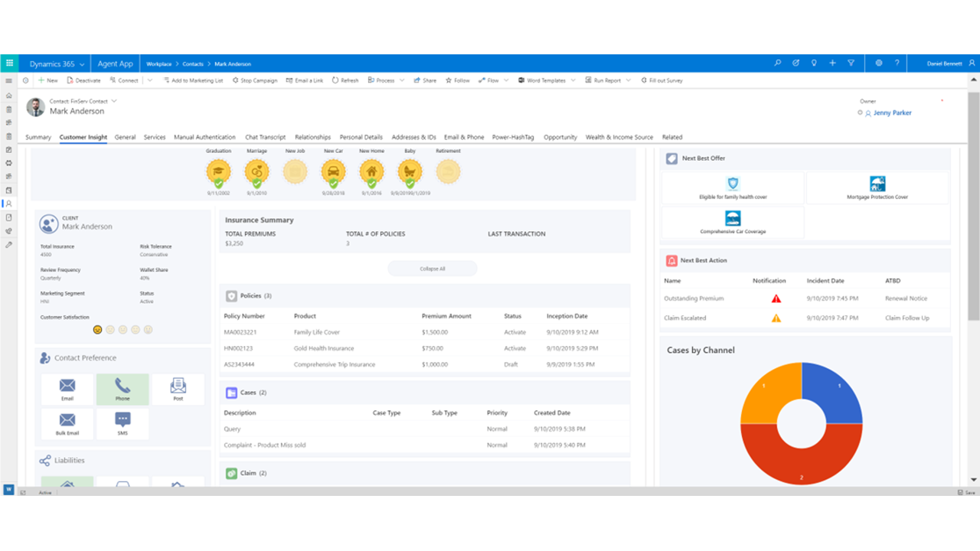Switch to the Summary tab
This screenshot has width=980, height=551.
click(38, 137)
